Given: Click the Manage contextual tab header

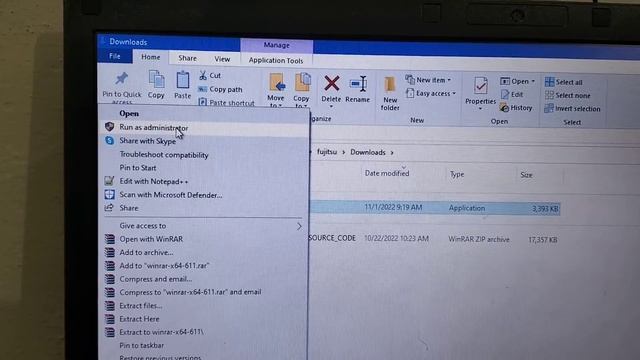Looking at the screenshot, I should pyautogui.click(x=277, y=45).
